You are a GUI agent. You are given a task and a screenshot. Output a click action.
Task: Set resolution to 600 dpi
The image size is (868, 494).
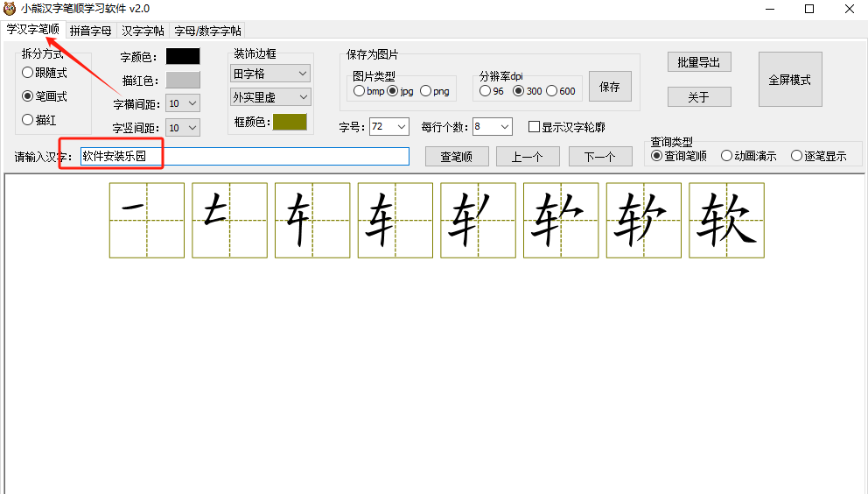[551, 91]
